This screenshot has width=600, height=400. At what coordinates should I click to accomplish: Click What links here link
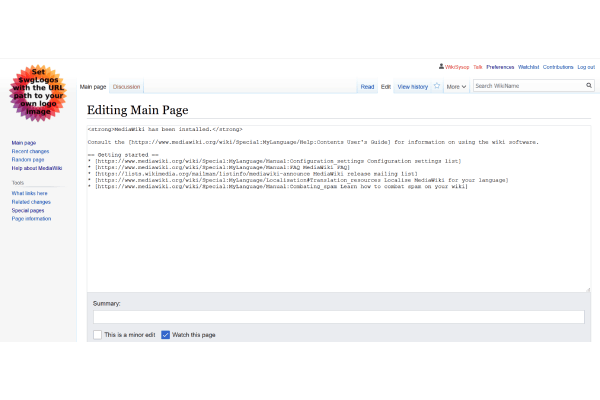28,193
